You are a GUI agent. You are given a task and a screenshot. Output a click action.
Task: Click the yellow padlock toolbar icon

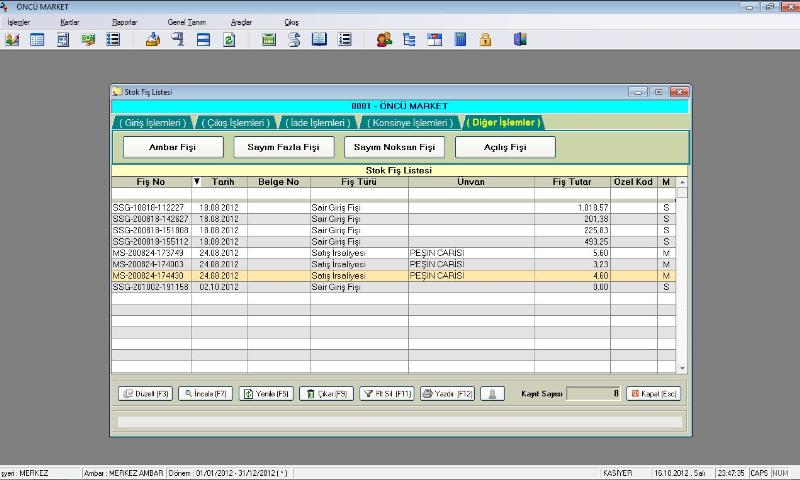coord(485,40)
